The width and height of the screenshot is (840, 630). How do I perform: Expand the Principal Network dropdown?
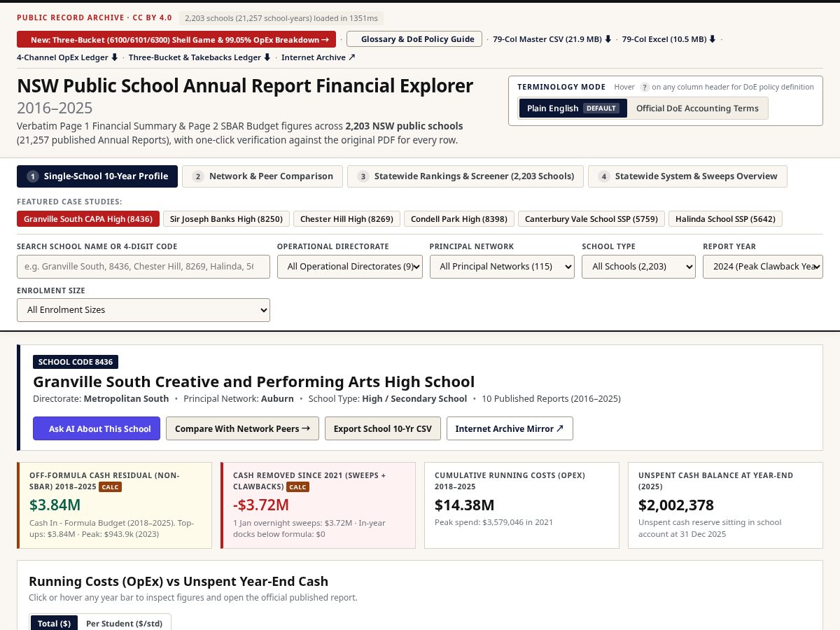(x=502, y=267)
